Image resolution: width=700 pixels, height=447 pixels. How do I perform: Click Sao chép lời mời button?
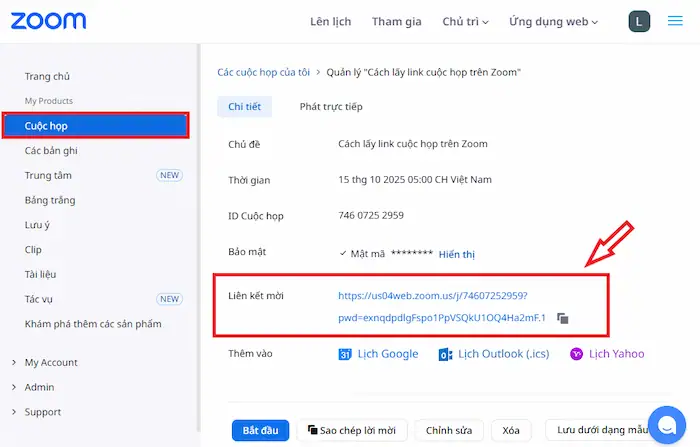click(350, 430)
